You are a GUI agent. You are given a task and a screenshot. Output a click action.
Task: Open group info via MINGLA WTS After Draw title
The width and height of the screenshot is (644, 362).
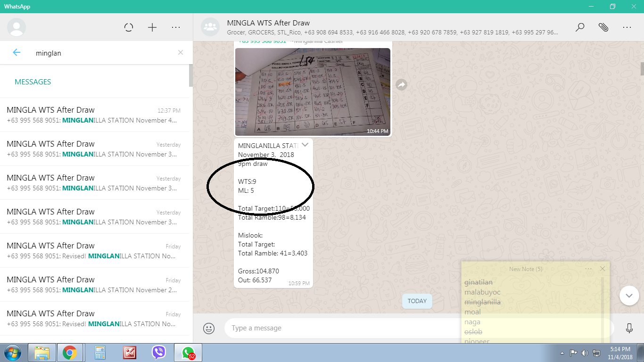[x=268, y=23]
